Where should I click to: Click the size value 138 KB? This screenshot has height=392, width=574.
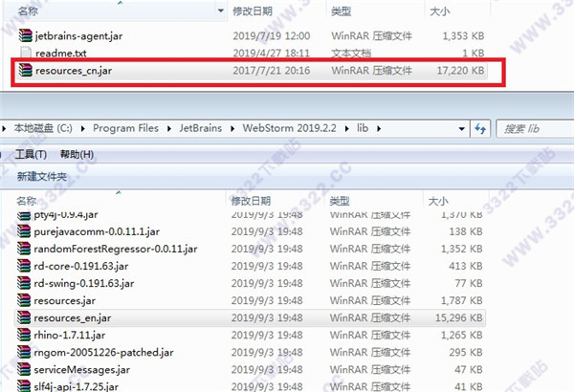[x=466, y=231]
